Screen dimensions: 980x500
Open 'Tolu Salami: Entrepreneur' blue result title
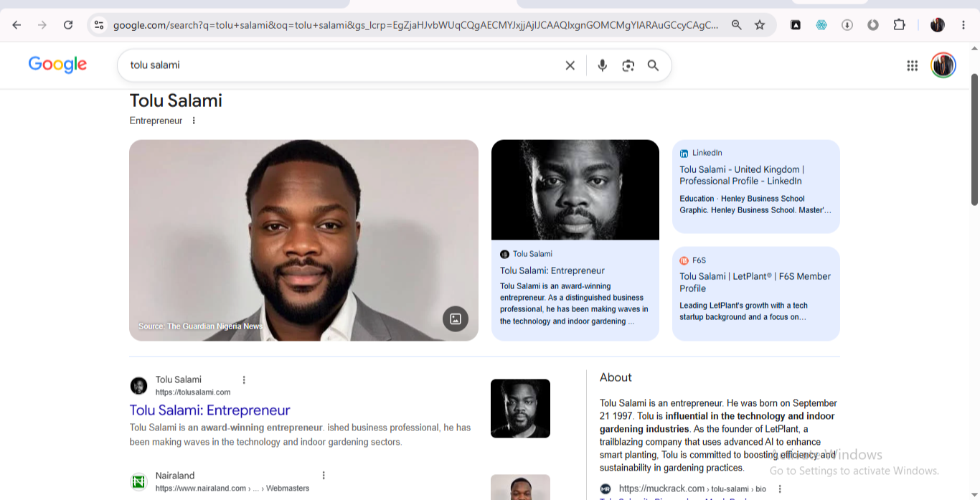pos(209,410)
